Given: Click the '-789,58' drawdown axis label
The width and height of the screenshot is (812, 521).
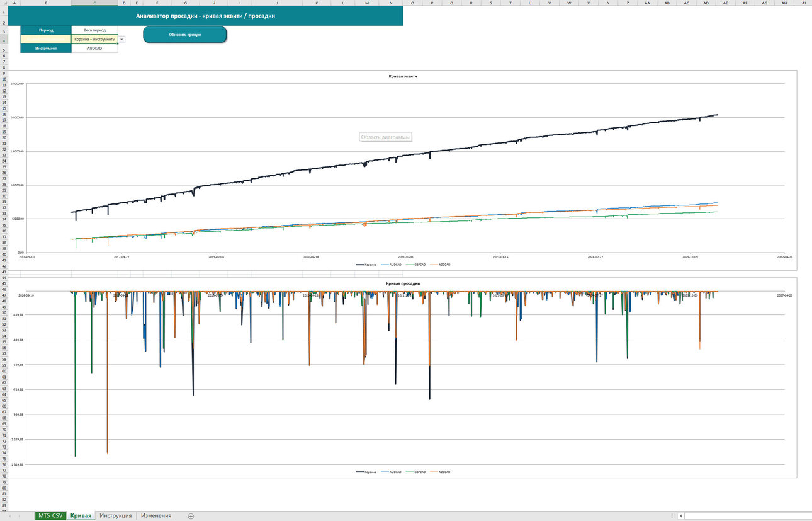Looking at the screenshot, I should 17,389.
